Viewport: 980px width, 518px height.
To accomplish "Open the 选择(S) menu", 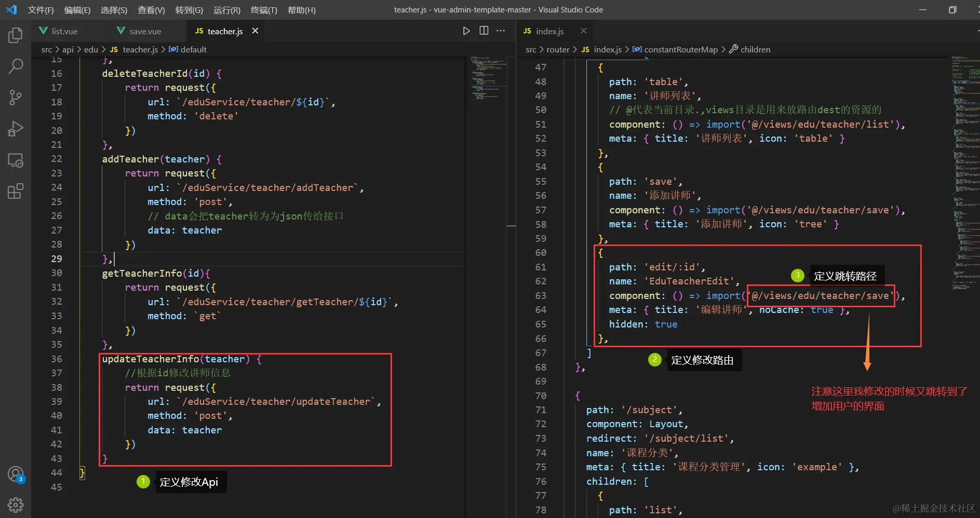I will tap(114, 10).
